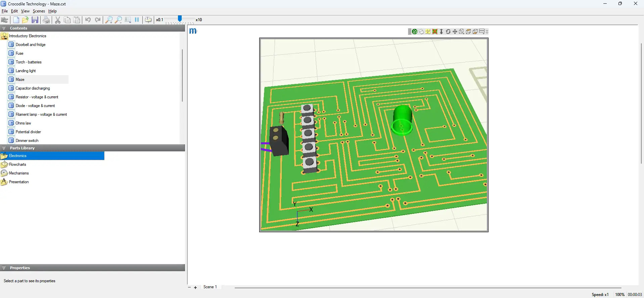Select the Introductory Electronics folder
The height and width of the screenshot is (298, 644).
pos(24,36)
